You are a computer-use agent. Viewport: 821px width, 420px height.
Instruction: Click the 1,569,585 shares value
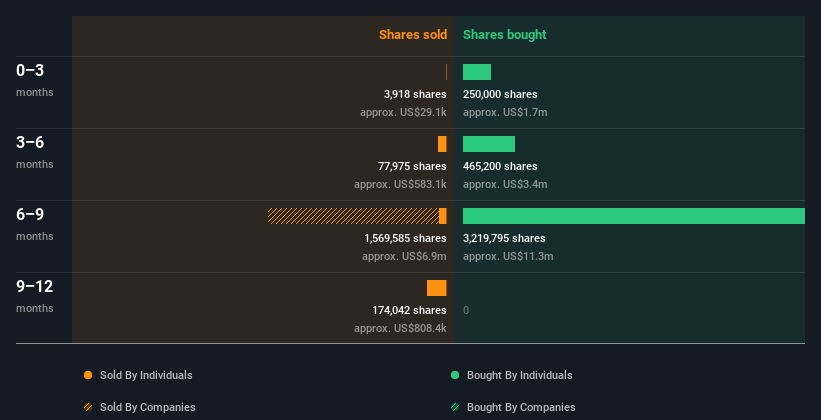[x=405, y=238]
